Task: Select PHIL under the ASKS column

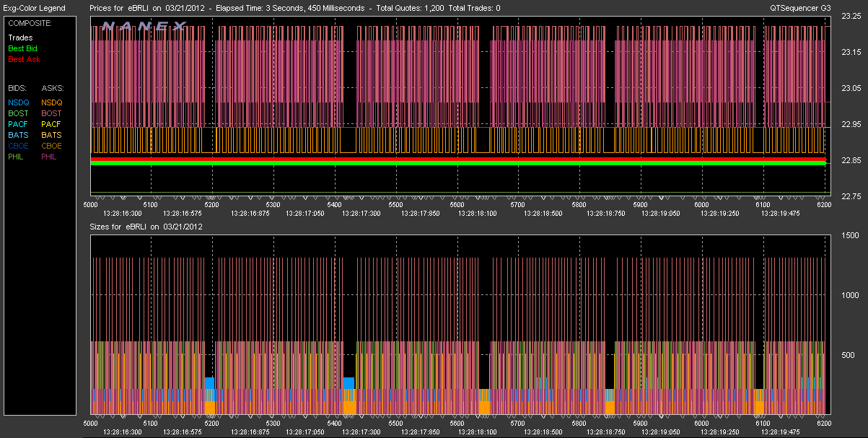Action: (x=51, y=157)
